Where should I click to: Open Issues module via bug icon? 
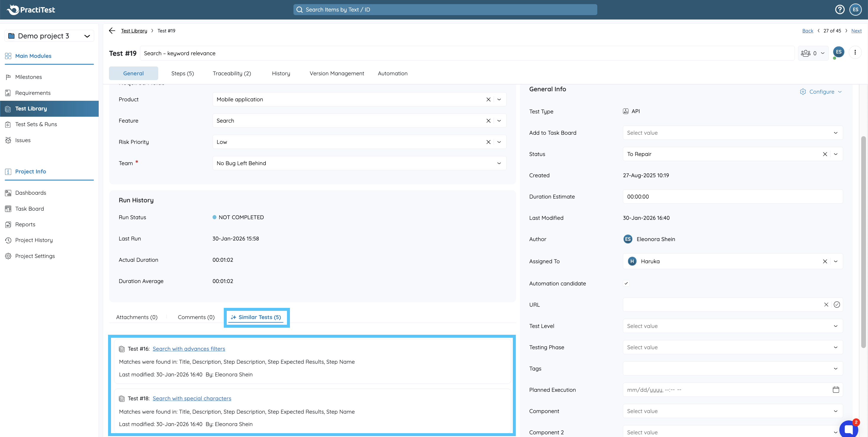click(9, 140)
